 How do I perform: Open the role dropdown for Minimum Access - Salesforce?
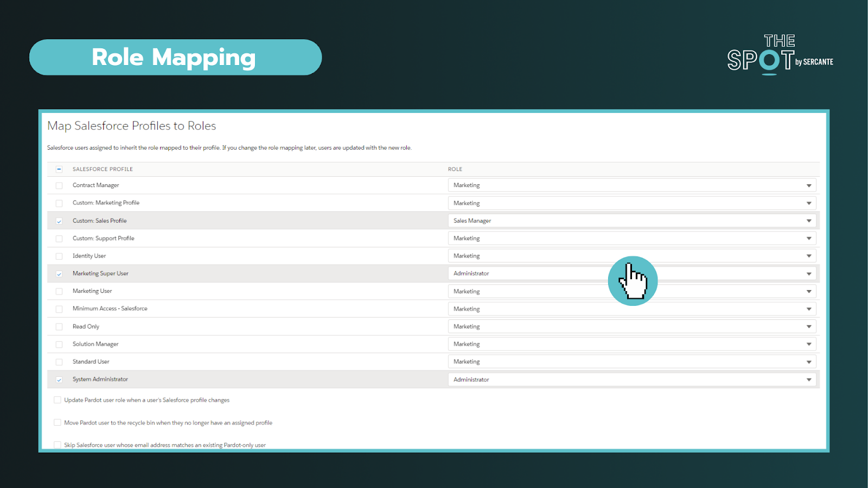point(632,309)
